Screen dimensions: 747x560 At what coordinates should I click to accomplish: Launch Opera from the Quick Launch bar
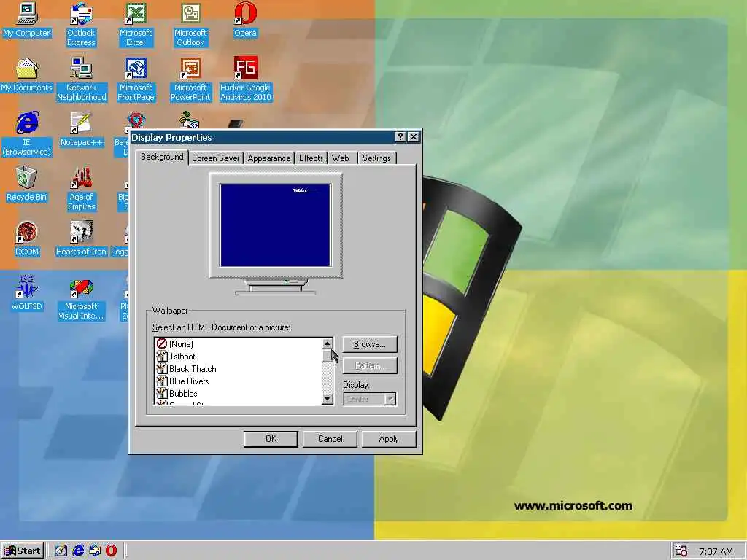pyautogui.click(x=111, y=551)
